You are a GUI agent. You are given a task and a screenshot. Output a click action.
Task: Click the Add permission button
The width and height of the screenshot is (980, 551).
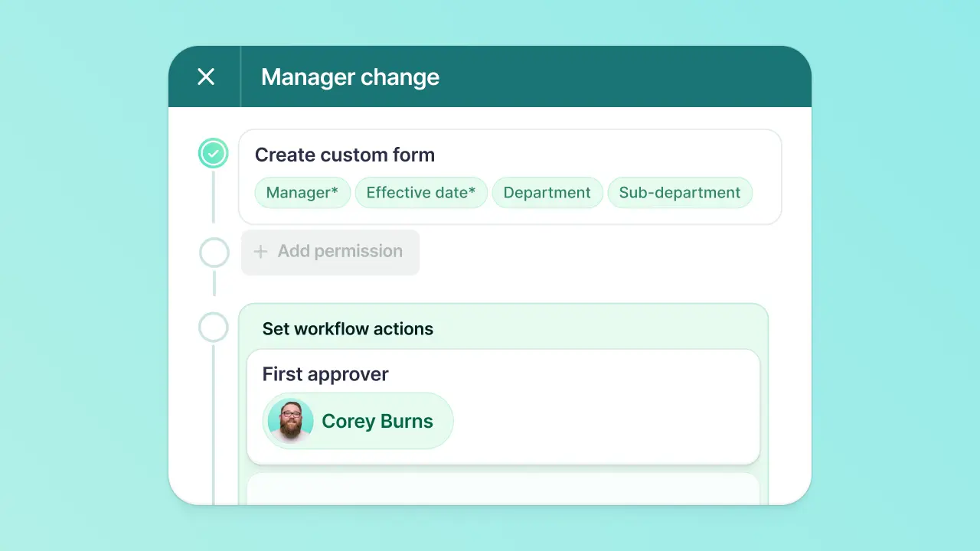point(330,251)
